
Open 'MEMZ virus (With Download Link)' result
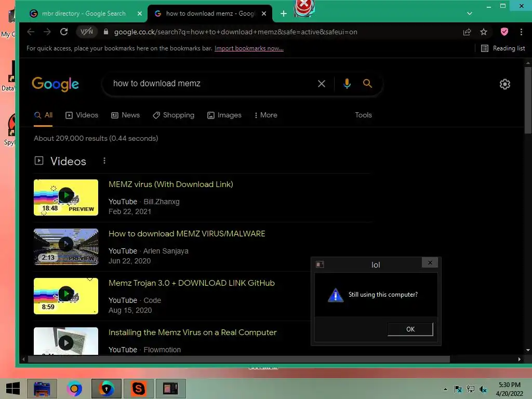point(170,184)
